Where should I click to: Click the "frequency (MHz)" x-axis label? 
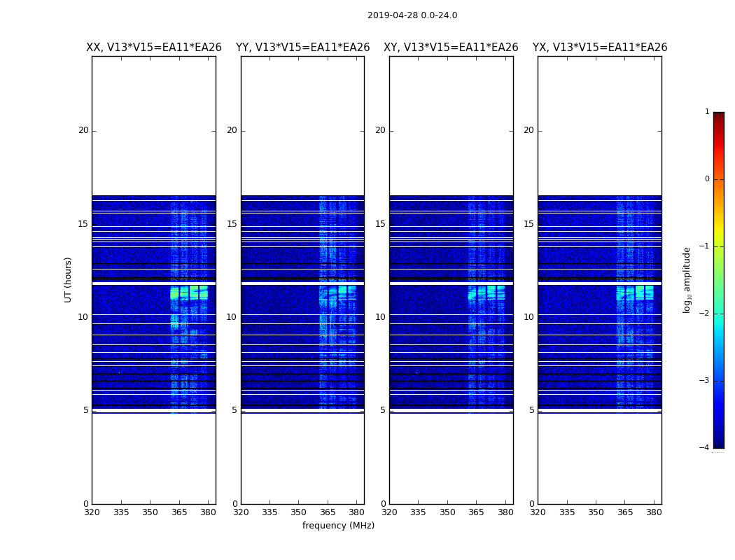pyautogui.click(x=338, y=525)
